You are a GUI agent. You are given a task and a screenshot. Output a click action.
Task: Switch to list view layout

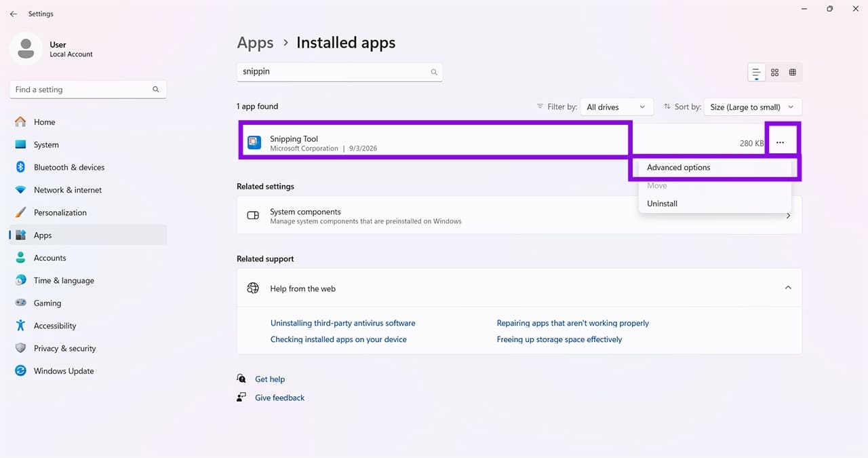tap(756, 73)
